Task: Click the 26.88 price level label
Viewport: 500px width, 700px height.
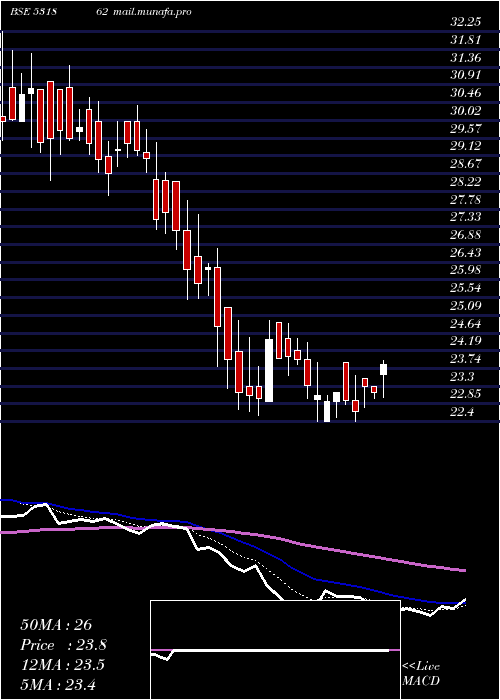Action: click(466, 235)
